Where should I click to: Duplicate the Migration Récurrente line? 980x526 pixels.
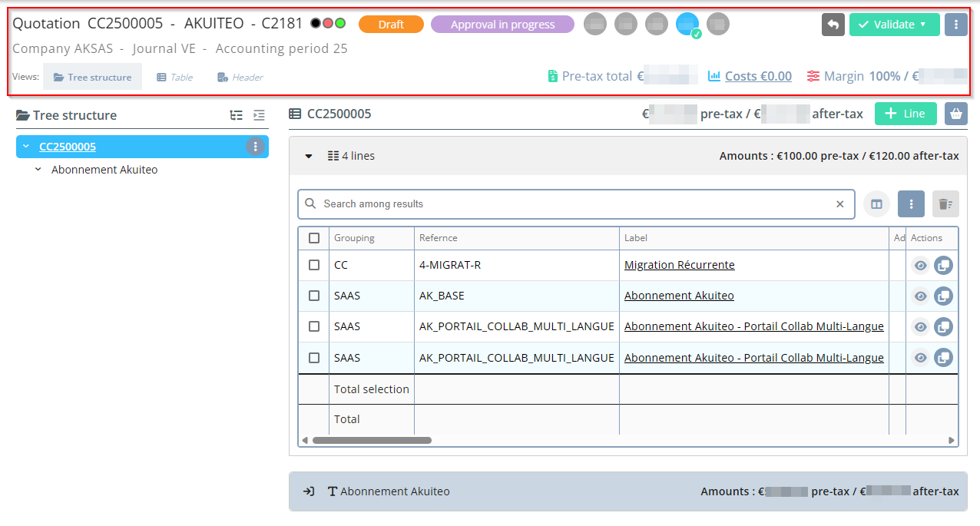pos(943,266)
